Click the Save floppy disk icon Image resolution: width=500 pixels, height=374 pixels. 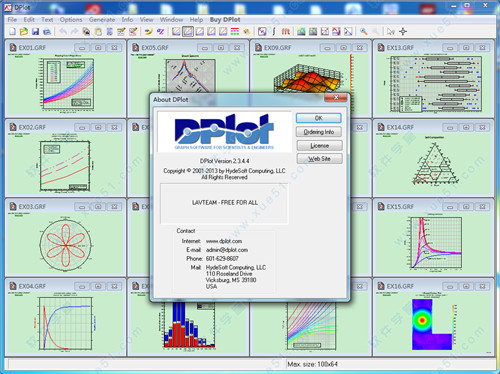(35, 31)
